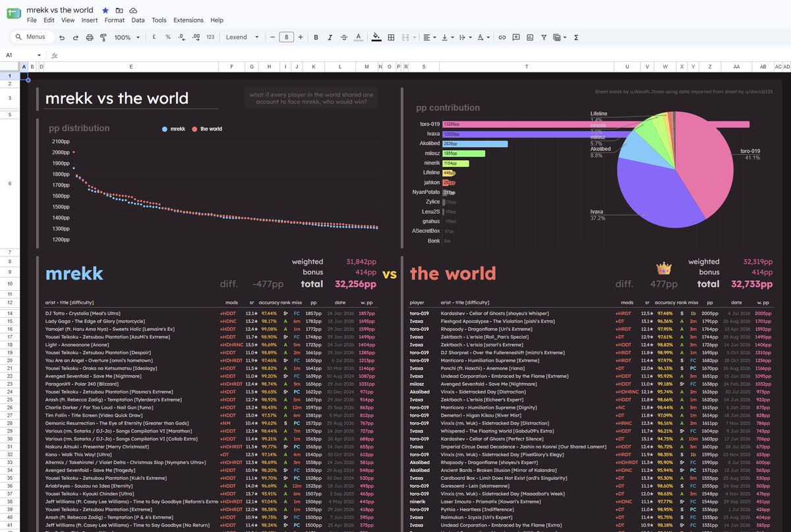Viewport: 791px width, 532px height.
Task: Insert a link
Action: 502,38
